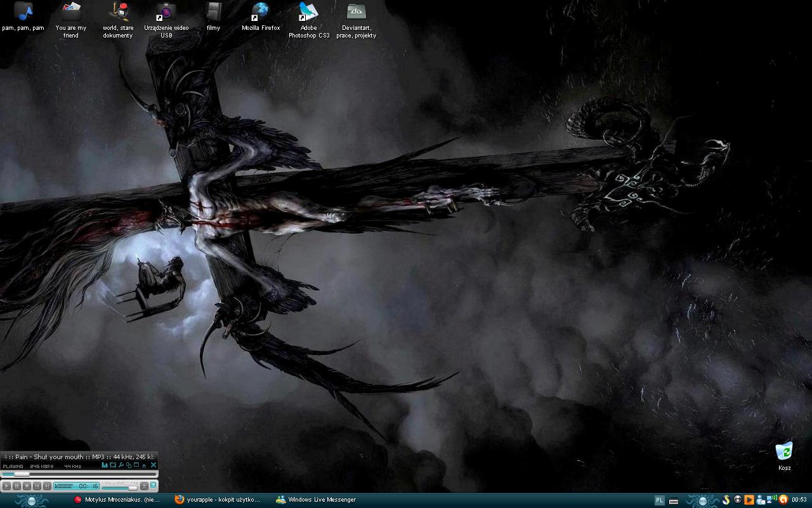Image resolution: width=812 pixels, height=508 pixels.
Task: Click the rectangle window-mode icon in player
Action: (136, 465)
